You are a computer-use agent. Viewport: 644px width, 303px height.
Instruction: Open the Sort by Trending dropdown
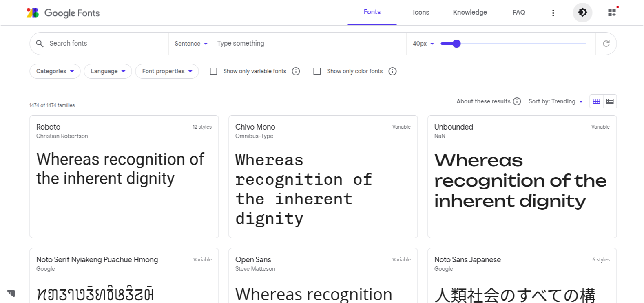[x=555, y=101]
